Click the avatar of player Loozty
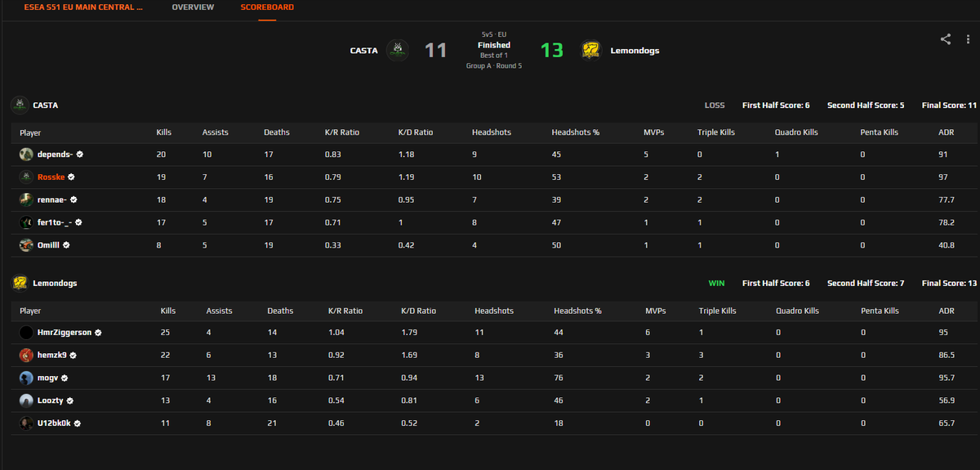 click(x=27, y=401)
